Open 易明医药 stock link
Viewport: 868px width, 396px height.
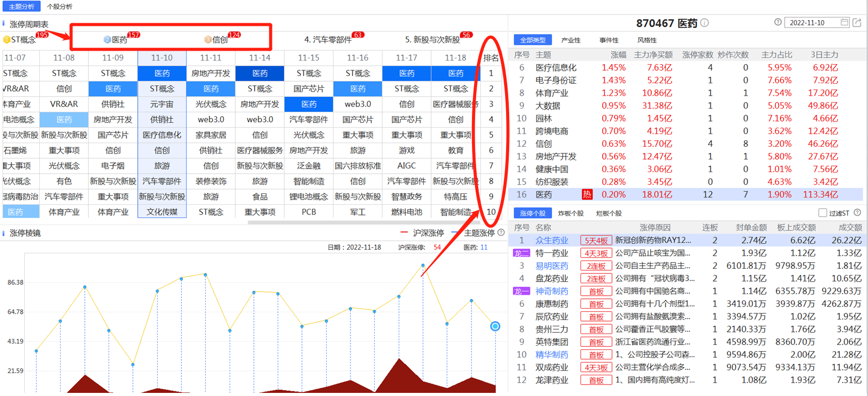(552, 266)
